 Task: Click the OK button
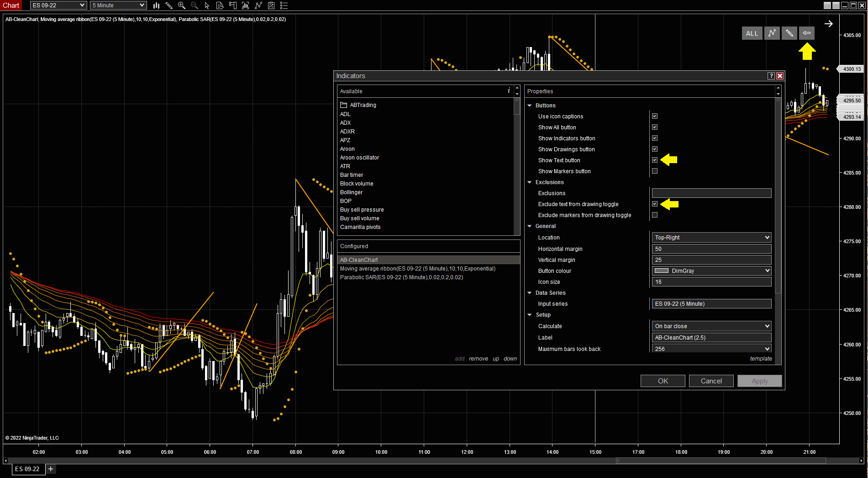click(x=663, y=381)
